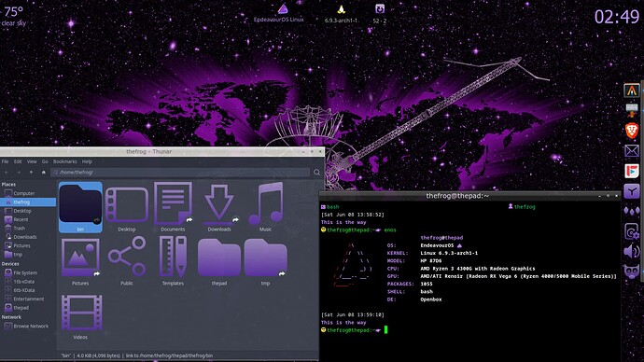Viewport: 644px width, 362px height.
Task: Click the three-drops icon in dock
Action: (632, 212)
